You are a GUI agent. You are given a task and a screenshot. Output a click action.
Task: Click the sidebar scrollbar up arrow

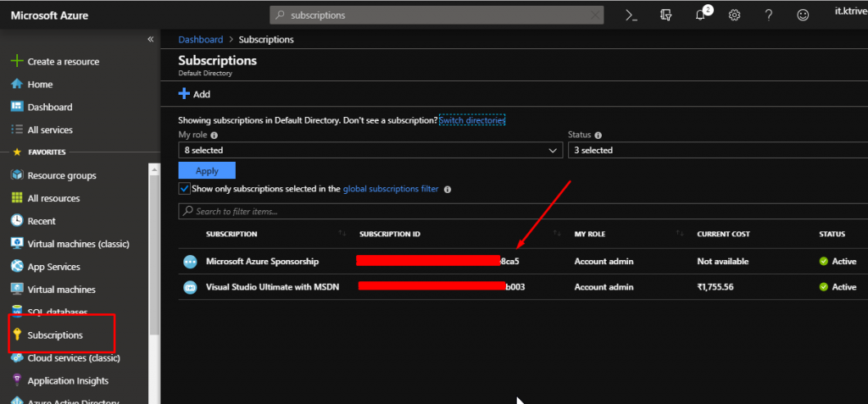point(154,169)
